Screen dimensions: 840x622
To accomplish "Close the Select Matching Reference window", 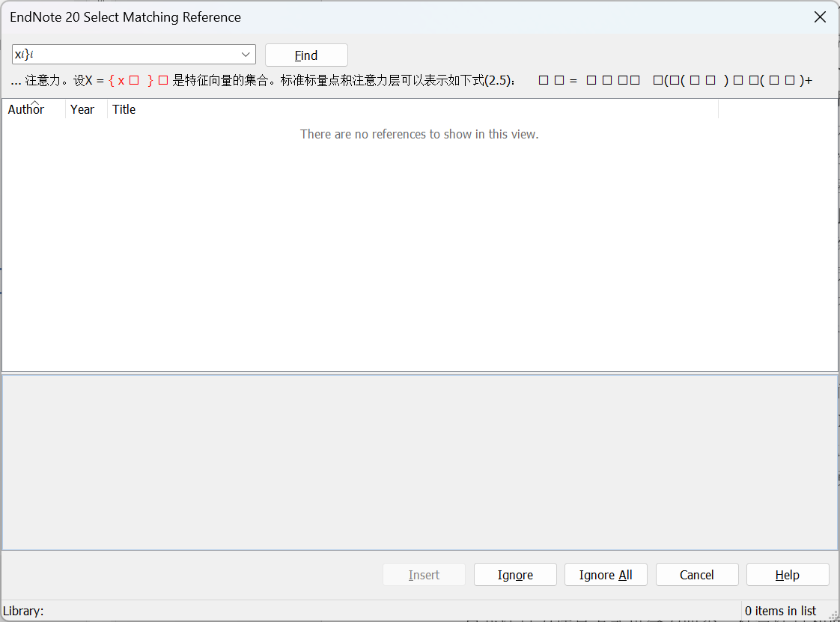I will pyautogui.click(x=820, y=17).
